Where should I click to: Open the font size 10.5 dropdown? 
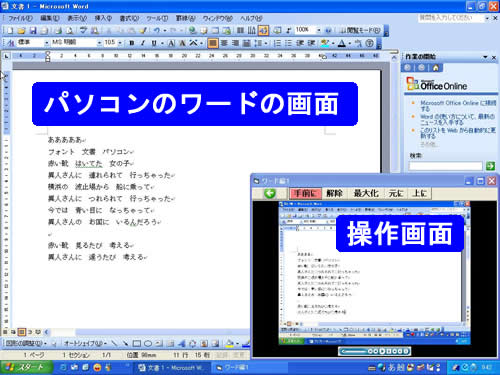[120, 43]
